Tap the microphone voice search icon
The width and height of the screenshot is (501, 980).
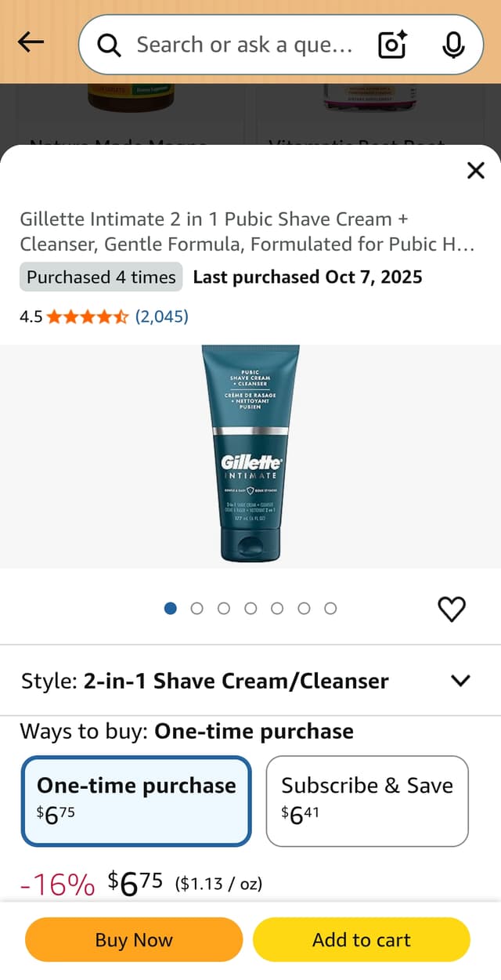tap(452, 45)
